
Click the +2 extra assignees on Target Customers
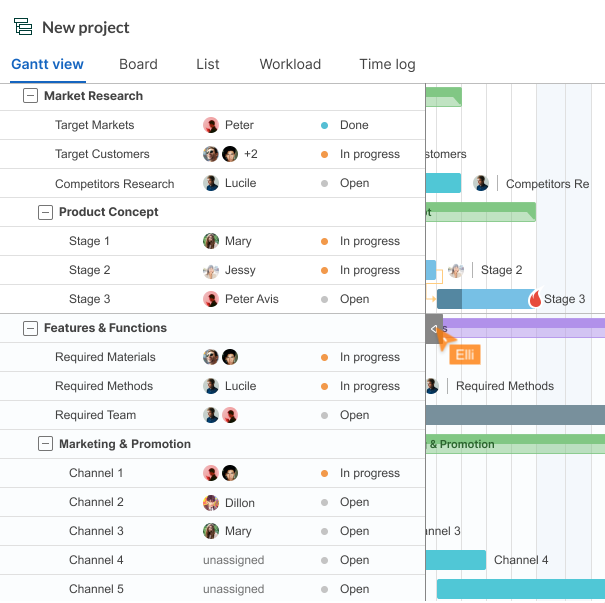(251, 154)
